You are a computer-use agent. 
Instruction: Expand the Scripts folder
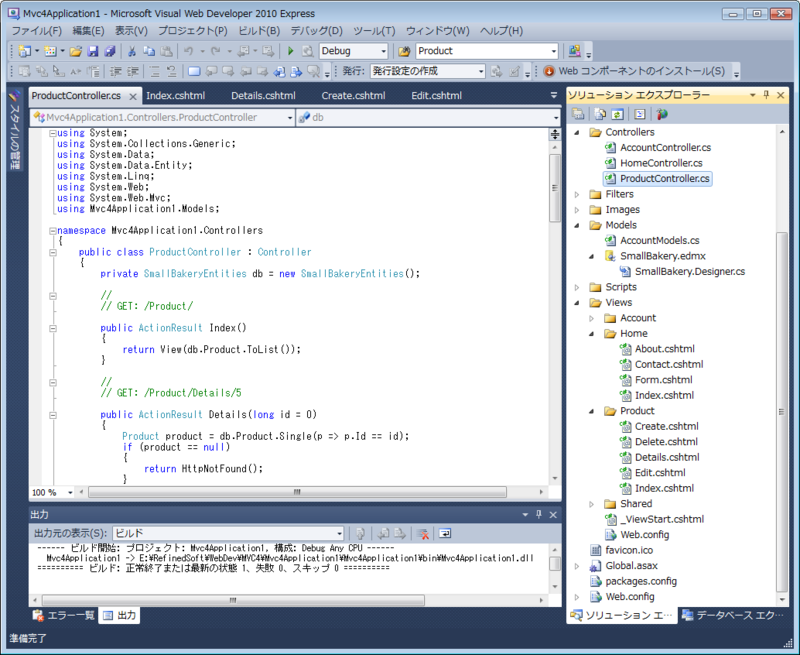click(x=577, y=287)
